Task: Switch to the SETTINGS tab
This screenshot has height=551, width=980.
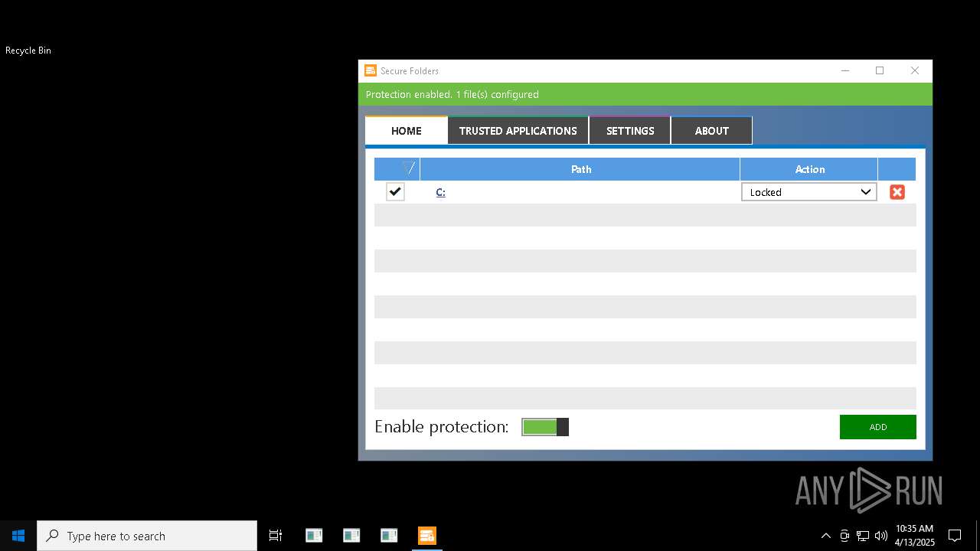Action: tap(630, 131)
